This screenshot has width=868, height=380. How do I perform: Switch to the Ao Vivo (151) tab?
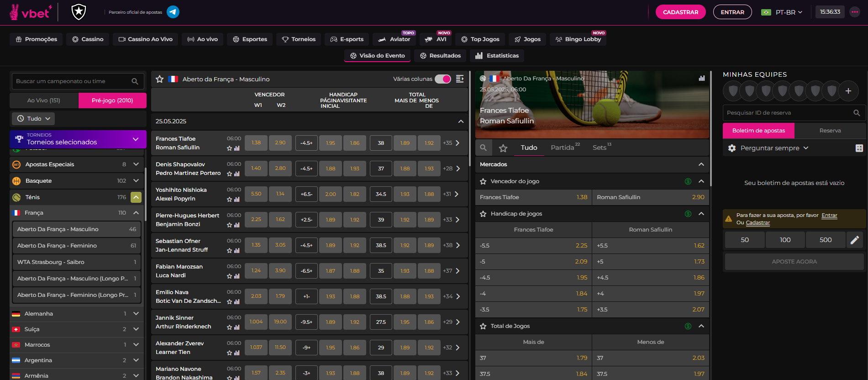point(44,100)
